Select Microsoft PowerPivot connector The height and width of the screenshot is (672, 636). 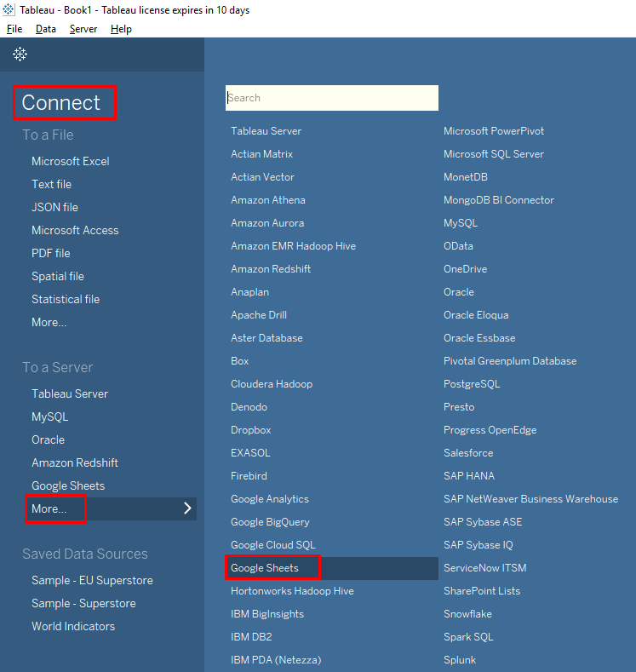click(494, 131)
